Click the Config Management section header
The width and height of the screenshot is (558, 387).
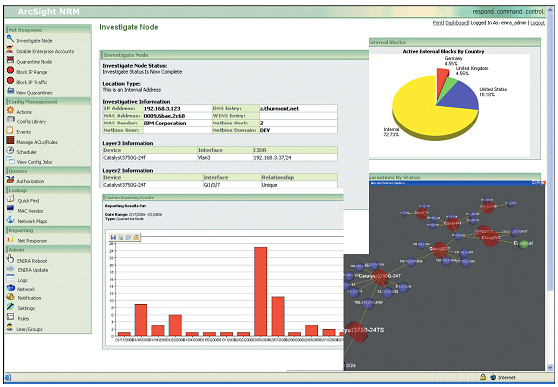tap(48, 102)
